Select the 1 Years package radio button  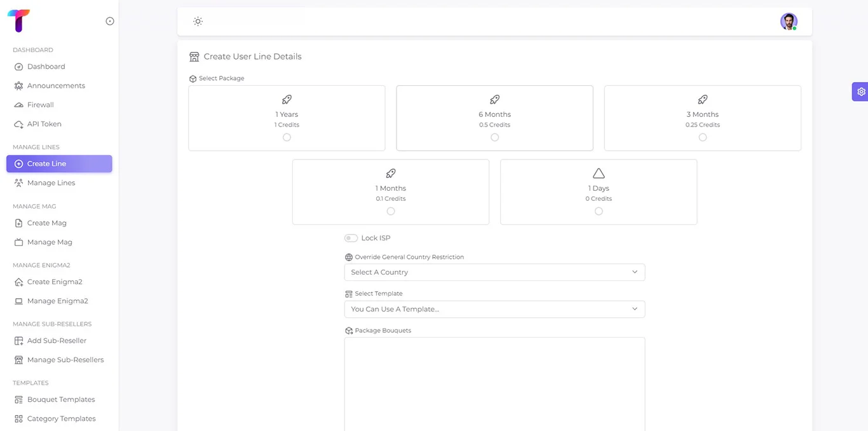coord(287,137)
